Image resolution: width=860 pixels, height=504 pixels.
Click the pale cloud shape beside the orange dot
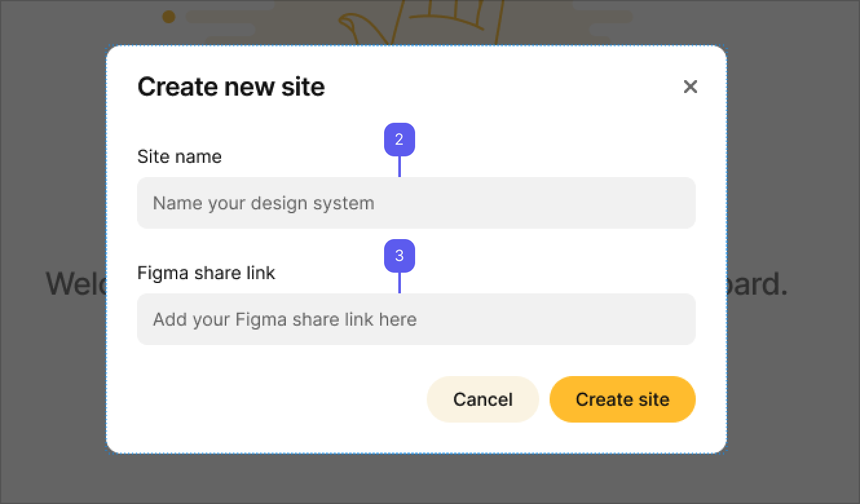tap(220, 18)
